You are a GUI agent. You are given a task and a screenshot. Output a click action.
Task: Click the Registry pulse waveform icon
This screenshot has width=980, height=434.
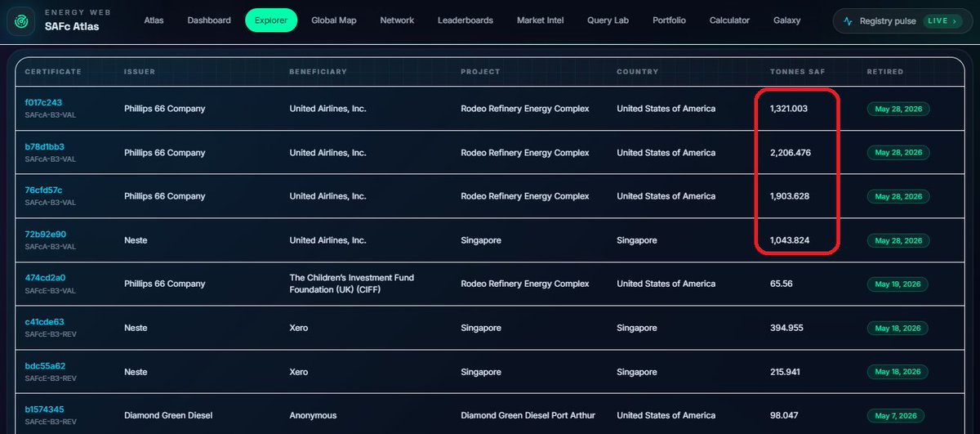tap(849, 21)
